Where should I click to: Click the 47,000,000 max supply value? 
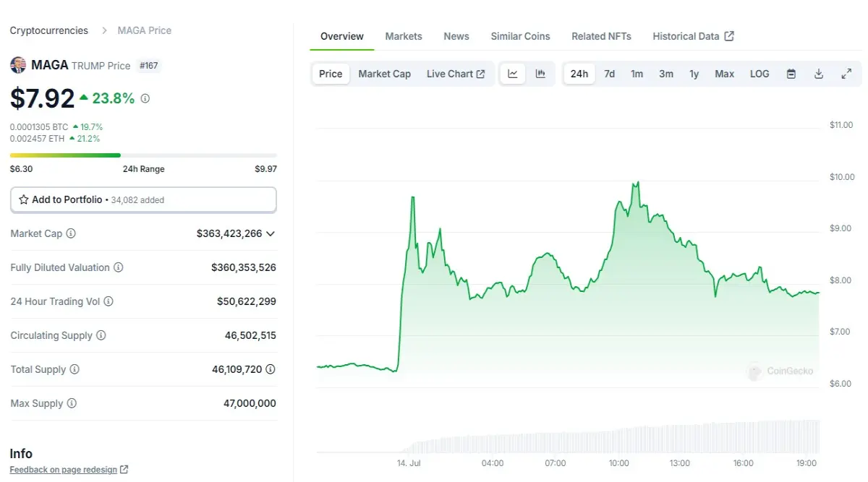250,403
